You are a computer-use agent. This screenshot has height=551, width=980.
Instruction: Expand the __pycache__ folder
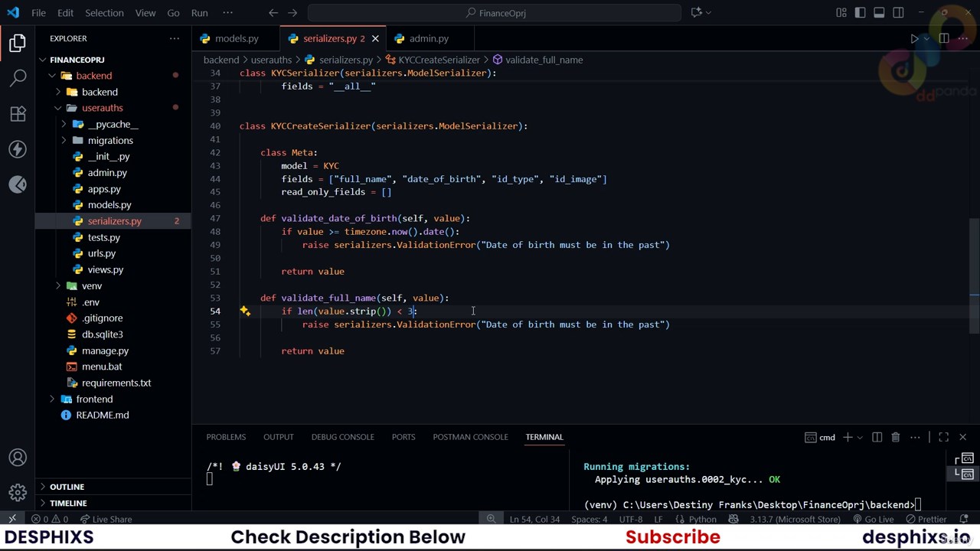pos(64,124)
